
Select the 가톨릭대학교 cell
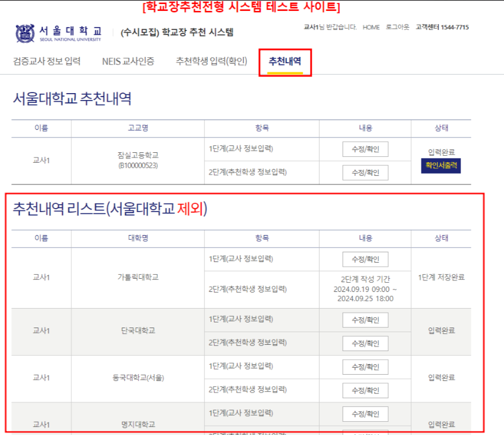point(138,278)
